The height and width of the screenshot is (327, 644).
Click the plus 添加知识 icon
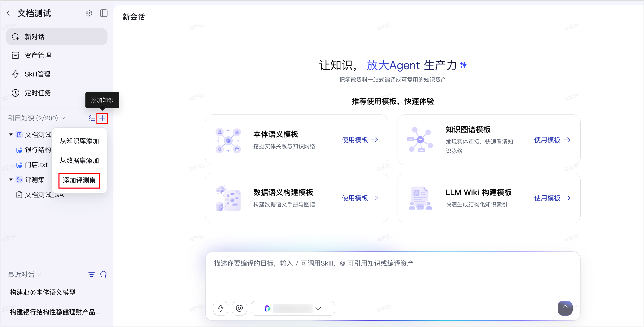(102, 118)
